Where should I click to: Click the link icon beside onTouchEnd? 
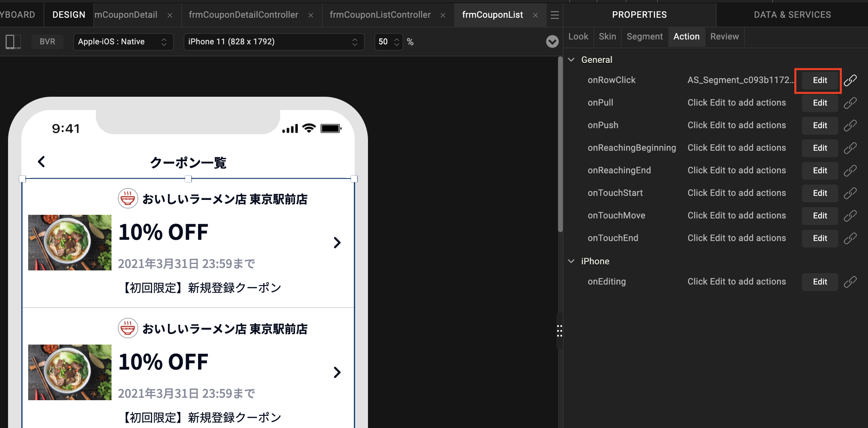coord(851,238)
